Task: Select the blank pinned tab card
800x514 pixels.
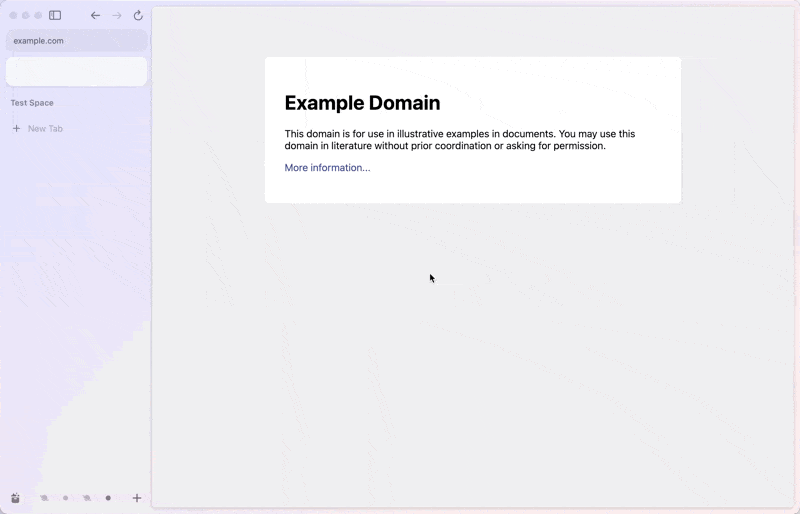Action: (77, 71)
